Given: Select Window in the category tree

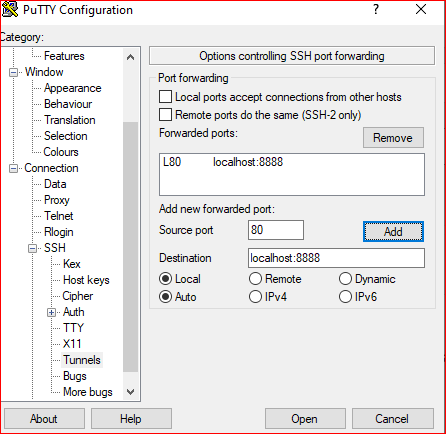Looking at the screenshot, I should coord(44,72).
